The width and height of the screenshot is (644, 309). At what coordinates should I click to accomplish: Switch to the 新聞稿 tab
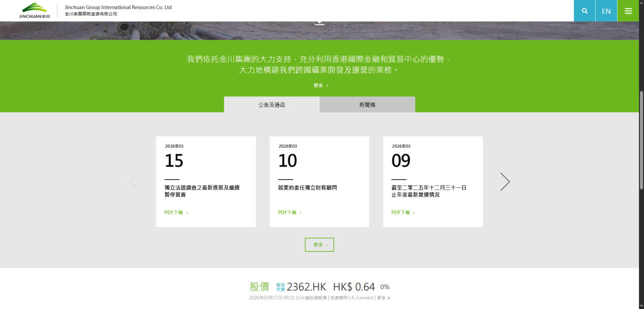tap(367, 105)
